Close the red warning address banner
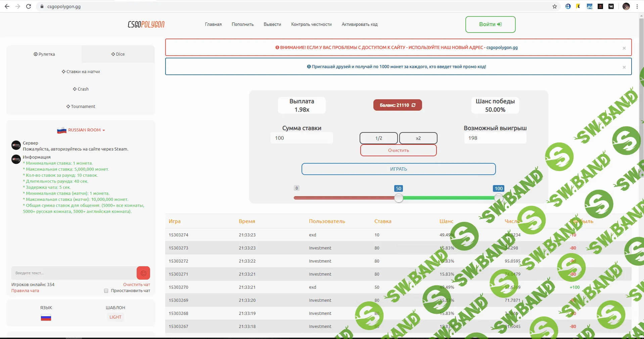The image size is (644, 339). point(624,48)
